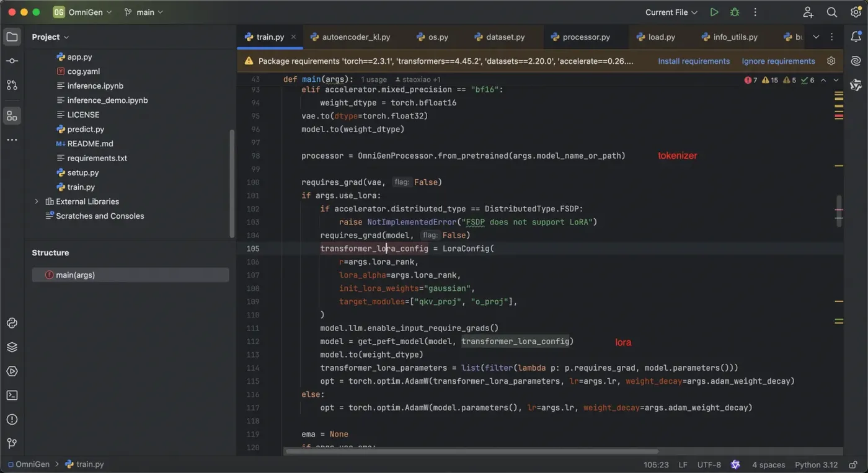Open IDE settings gear in the title bar
Image resolution: width=868 pixels, height=473 pixels.
coord(856,12)
